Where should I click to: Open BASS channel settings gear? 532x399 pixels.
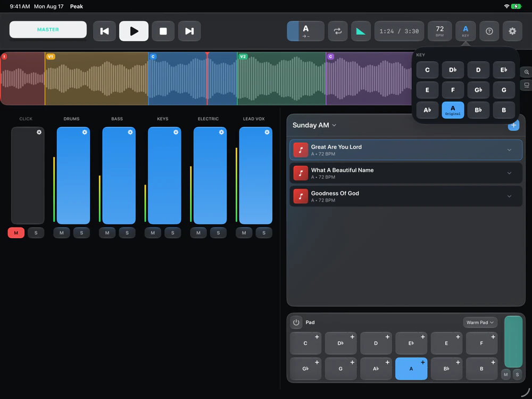click(130, 132)
